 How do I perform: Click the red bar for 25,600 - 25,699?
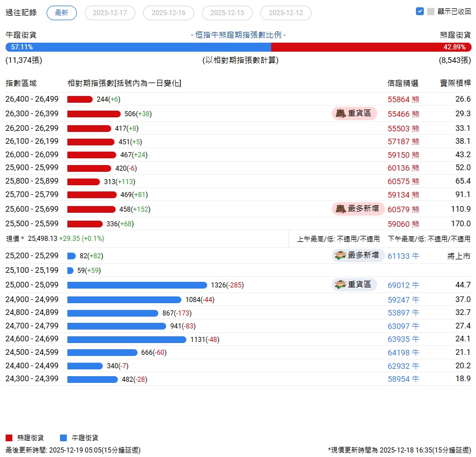pyautogui.click(x=91, y=209)
